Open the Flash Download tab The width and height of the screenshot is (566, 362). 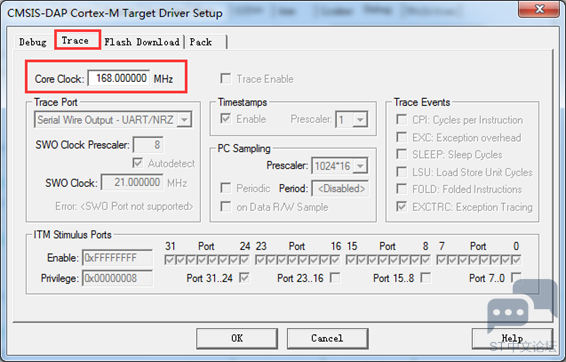coord(142,42)
